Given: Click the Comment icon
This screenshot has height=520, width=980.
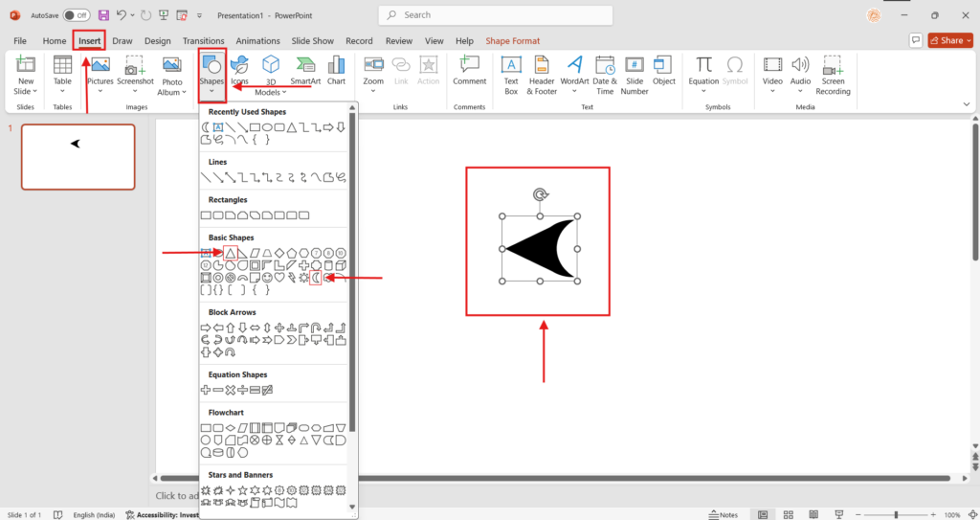Looking at the screenshot, I should 469,70.
